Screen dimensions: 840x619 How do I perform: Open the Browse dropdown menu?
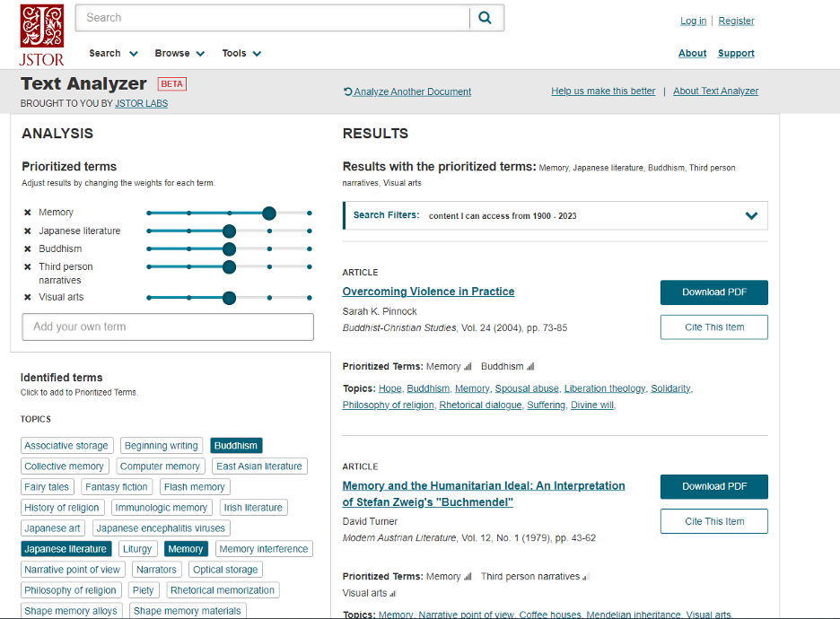(179, 54)
